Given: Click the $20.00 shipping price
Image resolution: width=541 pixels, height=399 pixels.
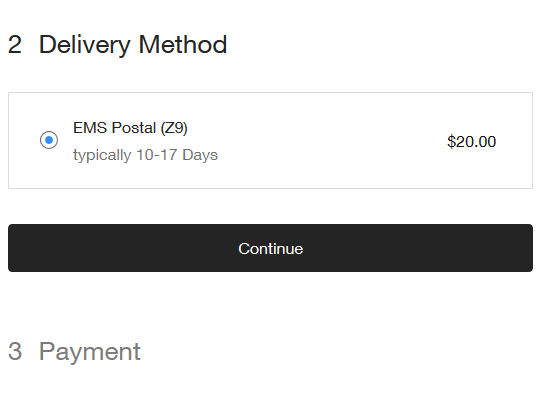Looking at the screenshot, I should pyautogui.click(x=471, y=142).
